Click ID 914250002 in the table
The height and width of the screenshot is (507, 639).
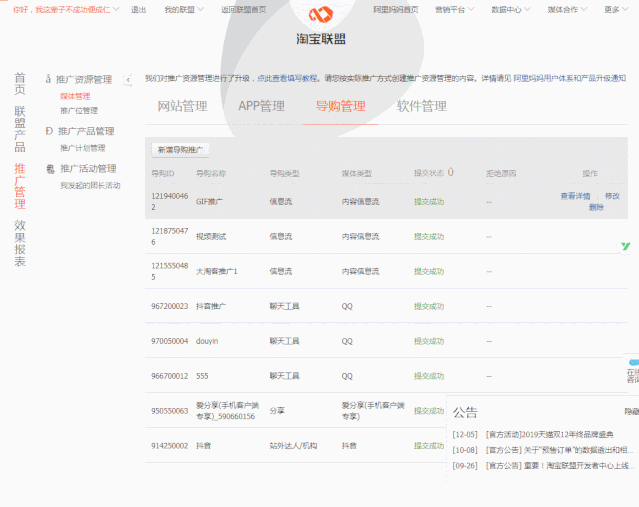click(x=170, y=446)
